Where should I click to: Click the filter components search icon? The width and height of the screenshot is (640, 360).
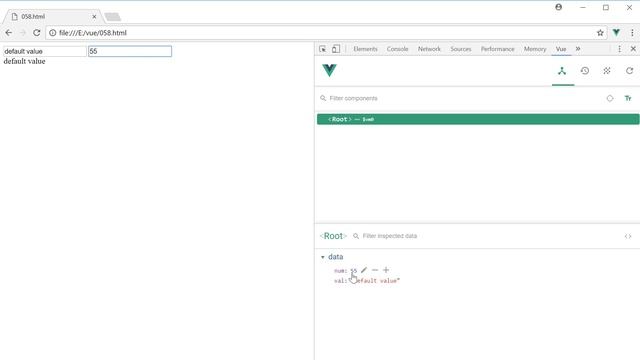point(323,98)
